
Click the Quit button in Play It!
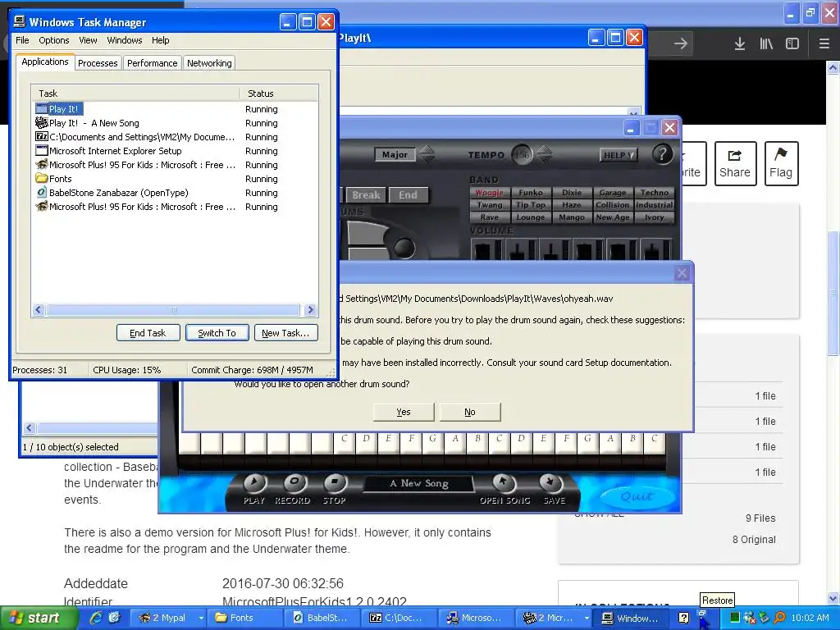637,496
